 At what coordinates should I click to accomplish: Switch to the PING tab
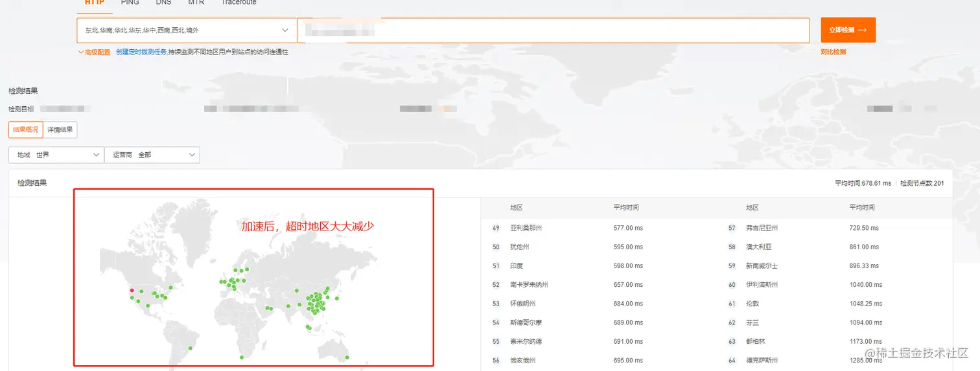[x=130, y=3]
